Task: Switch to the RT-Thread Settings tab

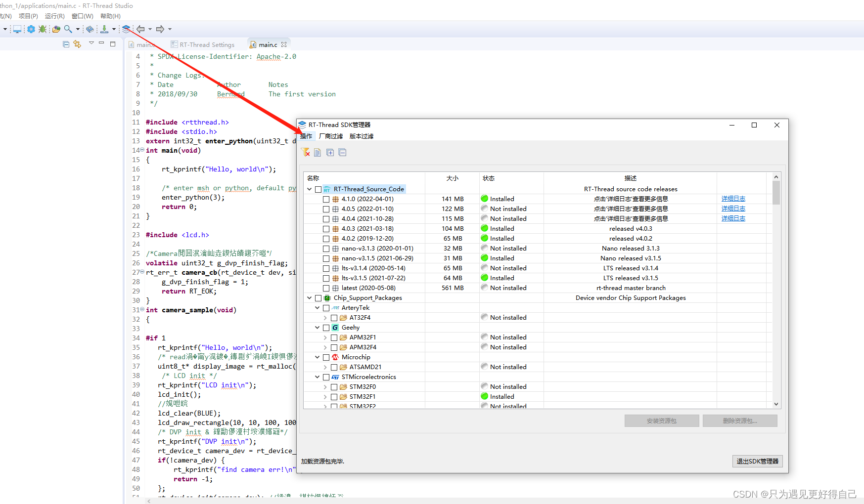Action: click(x=203, y=44)
